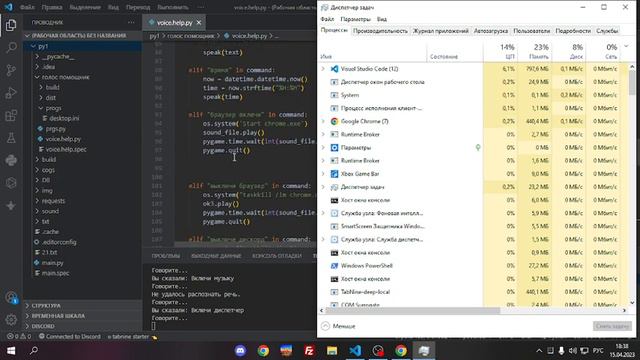Click the РУС language indicator in tray
Image resolution: width=640 pixels, height=360 pixels.
[x=598, y=351]
